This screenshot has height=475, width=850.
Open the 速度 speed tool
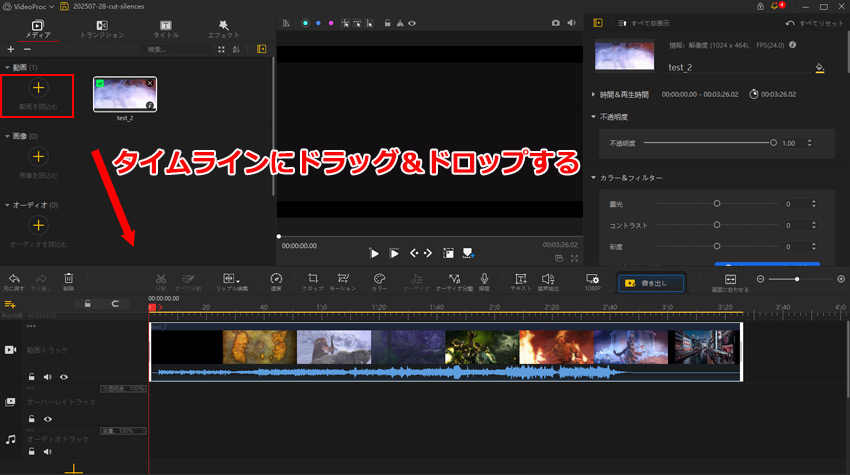pyautogui.click(x=276, y=281)
